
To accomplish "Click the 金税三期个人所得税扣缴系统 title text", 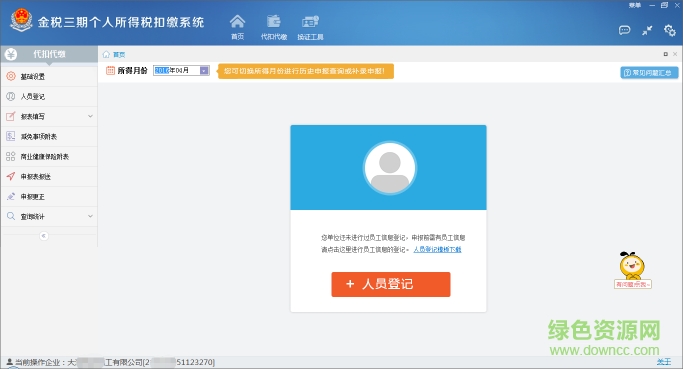I will 121,22.
